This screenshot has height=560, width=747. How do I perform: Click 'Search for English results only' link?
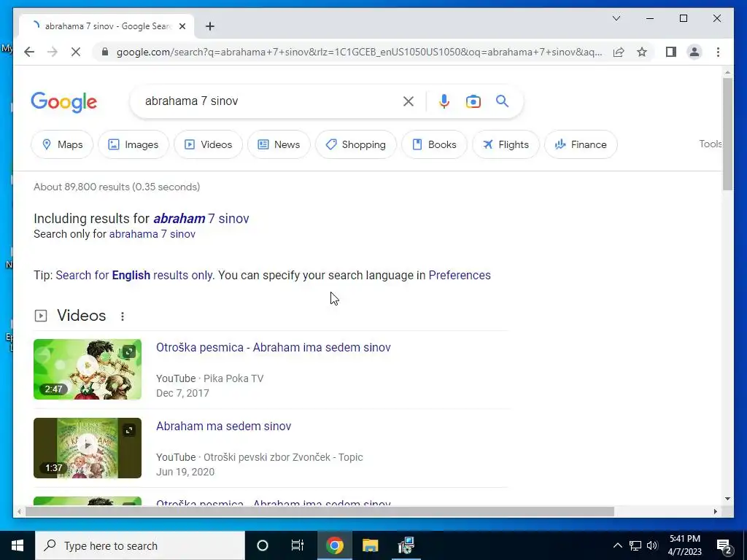pos(135,275)
